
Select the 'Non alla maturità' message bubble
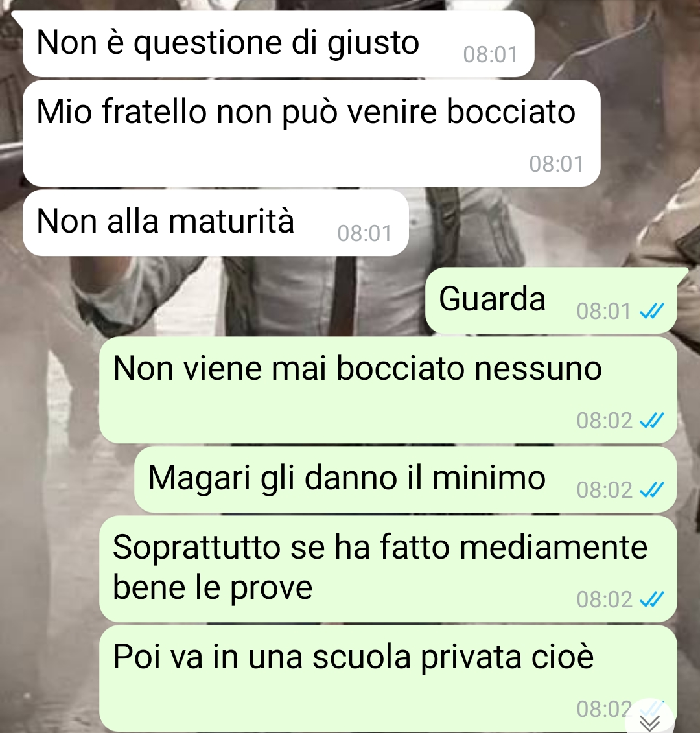click(x=216, y=223)
